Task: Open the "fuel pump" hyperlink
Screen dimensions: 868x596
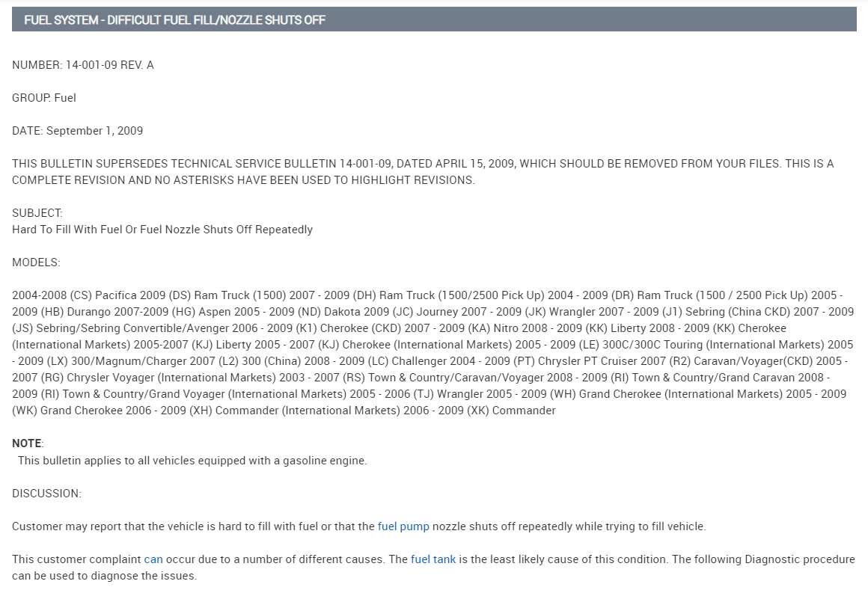Action: tap(403, 526)
